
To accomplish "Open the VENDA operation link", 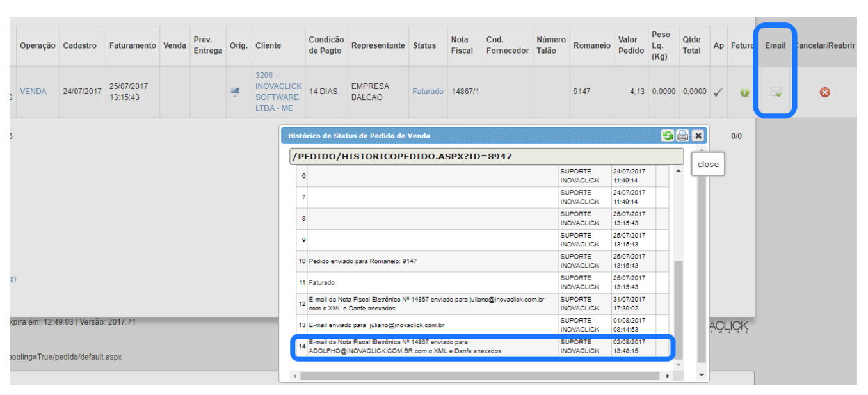I will tap(33, 92).
